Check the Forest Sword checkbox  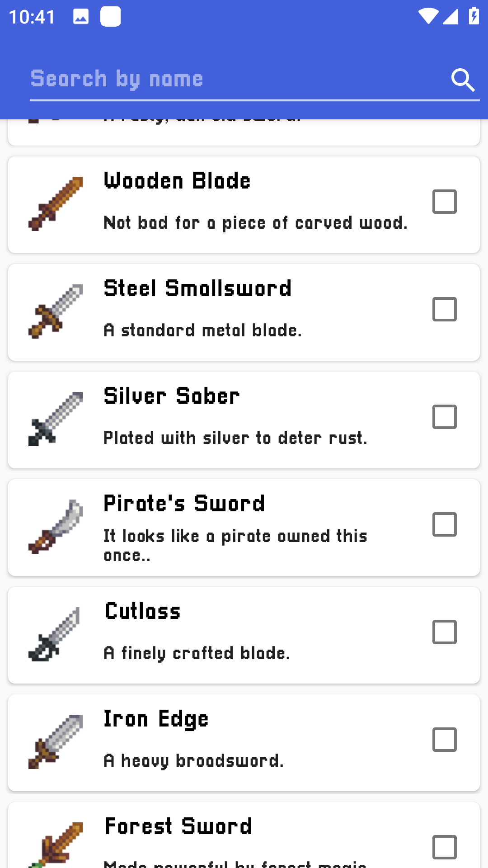pos(445,847)
